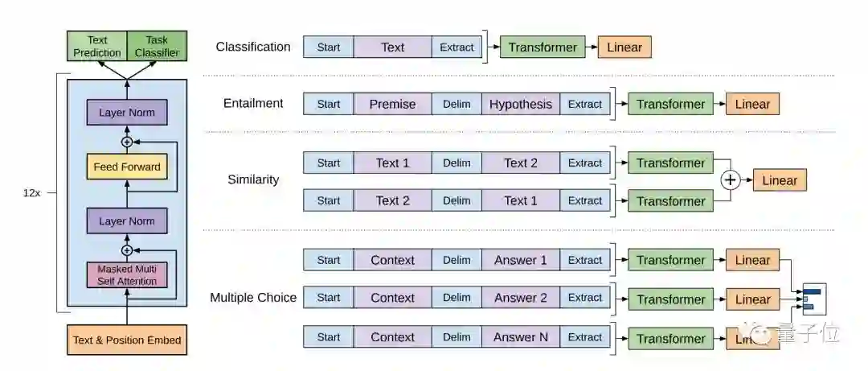
Task: Click the plus circle above Masked Multi Self Attention
Action: point(126,250)
